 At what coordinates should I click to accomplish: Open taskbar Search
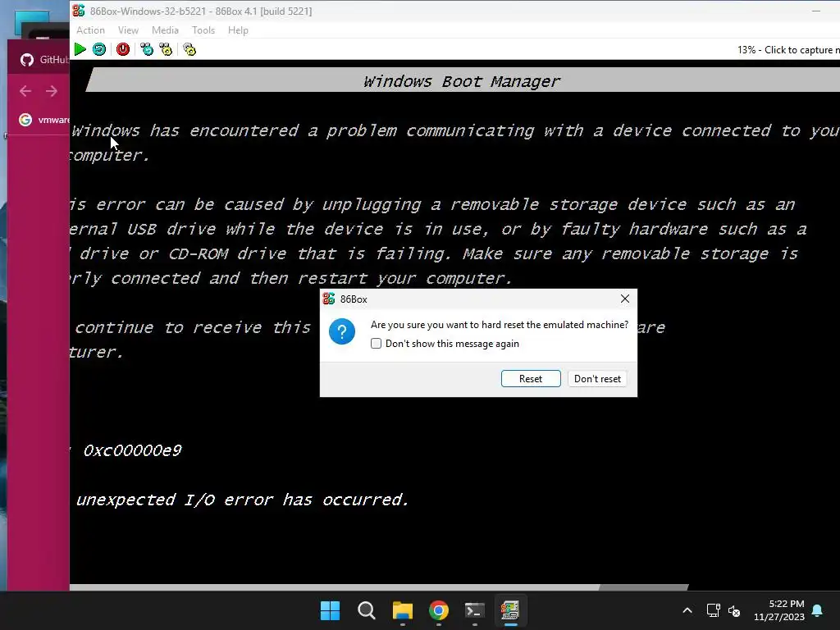click(x=367, y=610)
